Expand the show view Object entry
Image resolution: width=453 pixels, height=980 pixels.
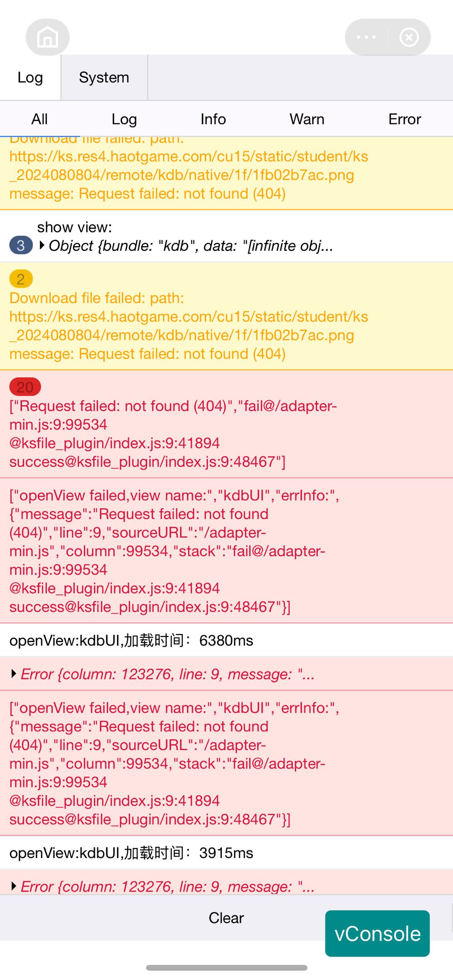42,245
